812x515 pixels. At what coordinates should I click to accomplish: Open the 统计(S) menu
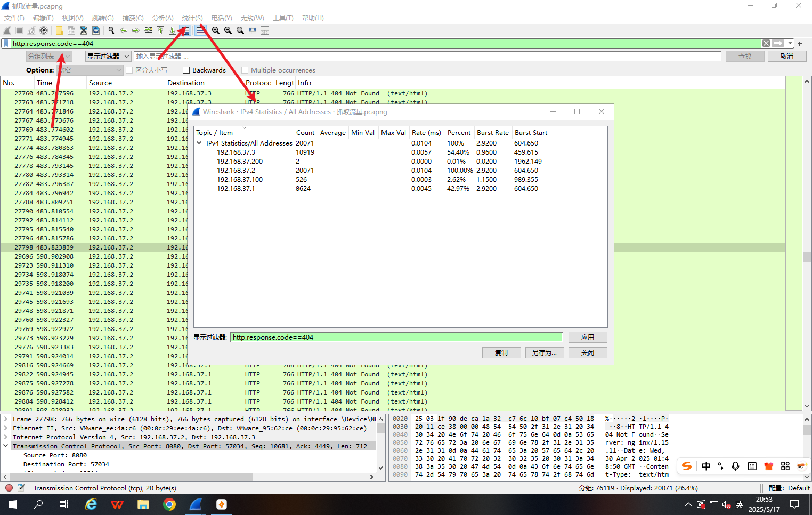pyautogui.click(x=192, y=18)
